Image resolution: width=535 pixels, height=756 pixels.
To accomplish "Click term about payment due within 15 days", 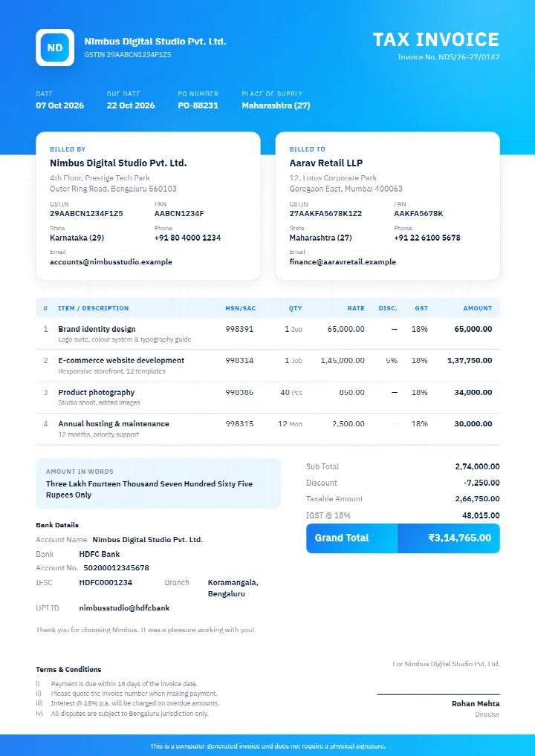I will (x=125, y=684).
